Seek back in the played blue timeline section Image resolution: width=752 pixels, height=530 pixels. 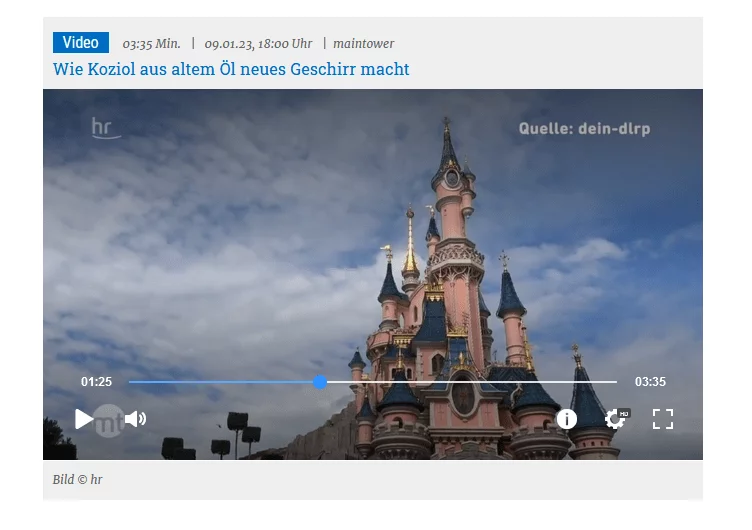click(221, 382)
